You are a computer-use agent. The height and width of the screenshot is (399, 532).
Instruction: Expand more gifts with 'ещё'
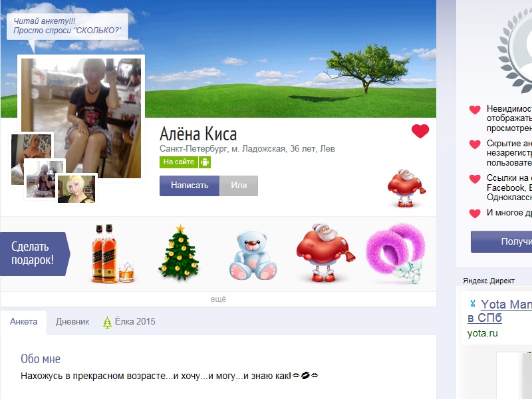pos(218,299)
